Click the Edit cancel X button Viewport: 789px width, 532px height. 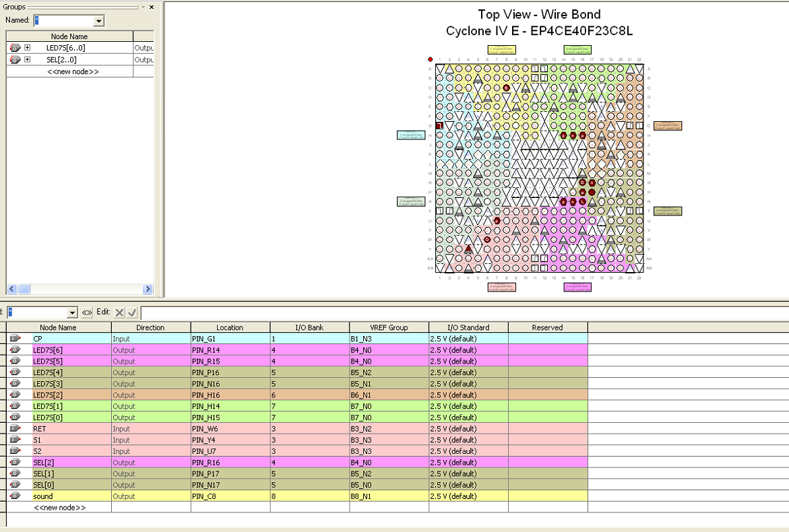click(x=119, y=312)
